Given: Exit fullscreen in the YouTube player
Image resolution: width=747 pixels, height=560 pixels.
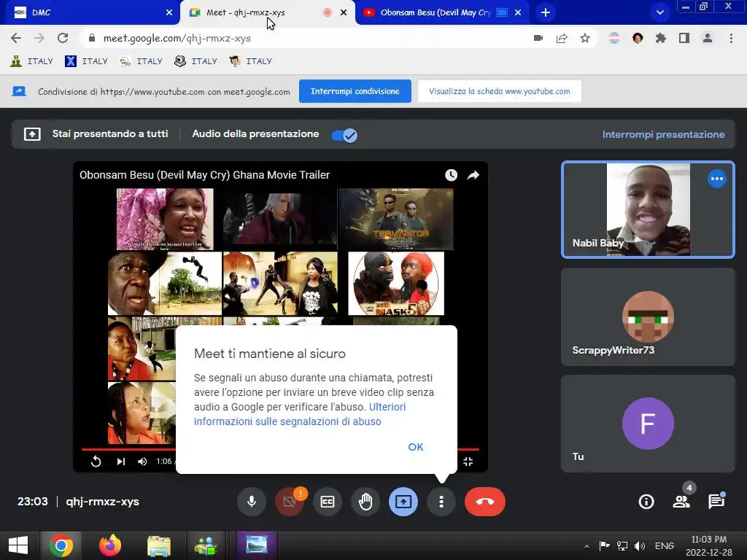Looking at the screenshot, I should (x=468, y=461).
